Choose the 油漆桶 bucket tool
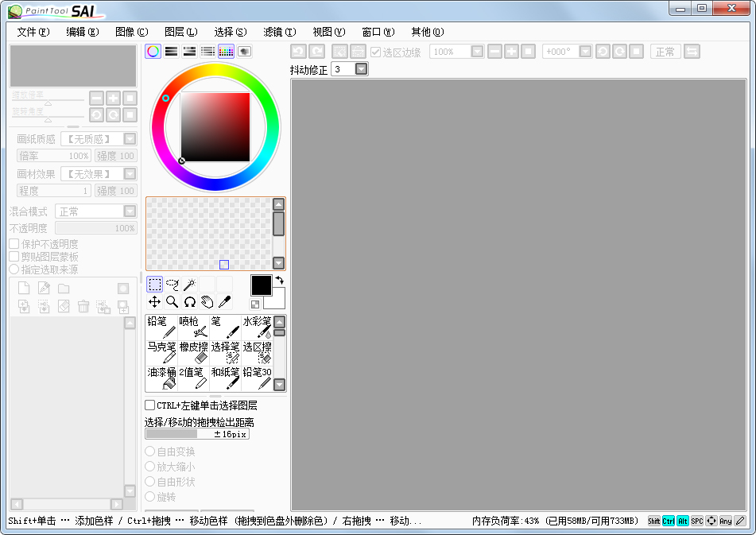 (x=161, y=378)
